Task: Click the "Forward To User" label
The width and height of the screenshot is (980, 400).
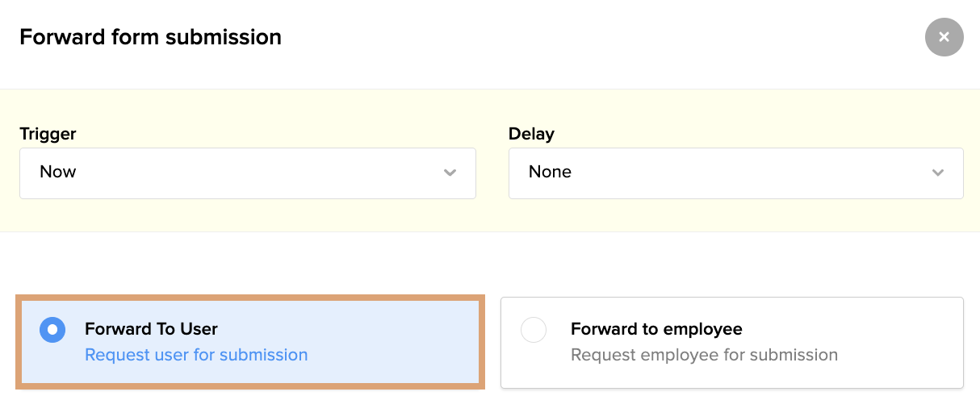Action: 151,329
